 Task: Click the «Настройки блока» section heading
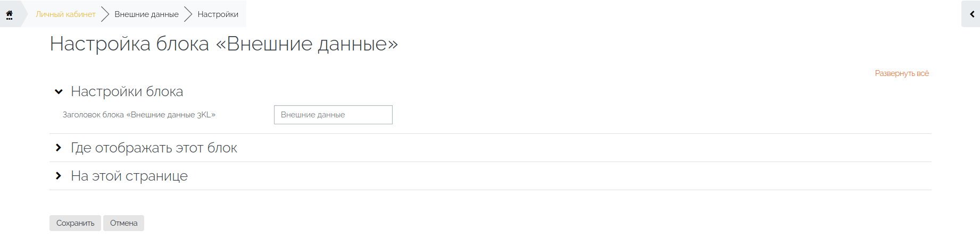coord(127,91)
